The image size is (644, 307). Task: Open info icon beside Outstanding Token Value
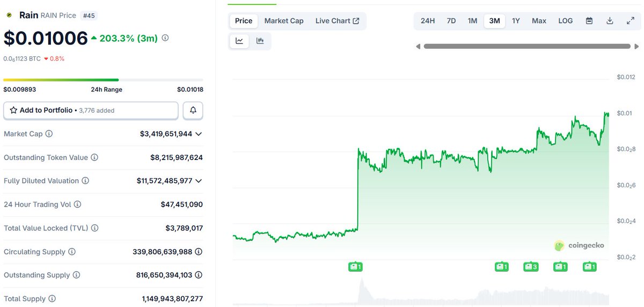94,157
